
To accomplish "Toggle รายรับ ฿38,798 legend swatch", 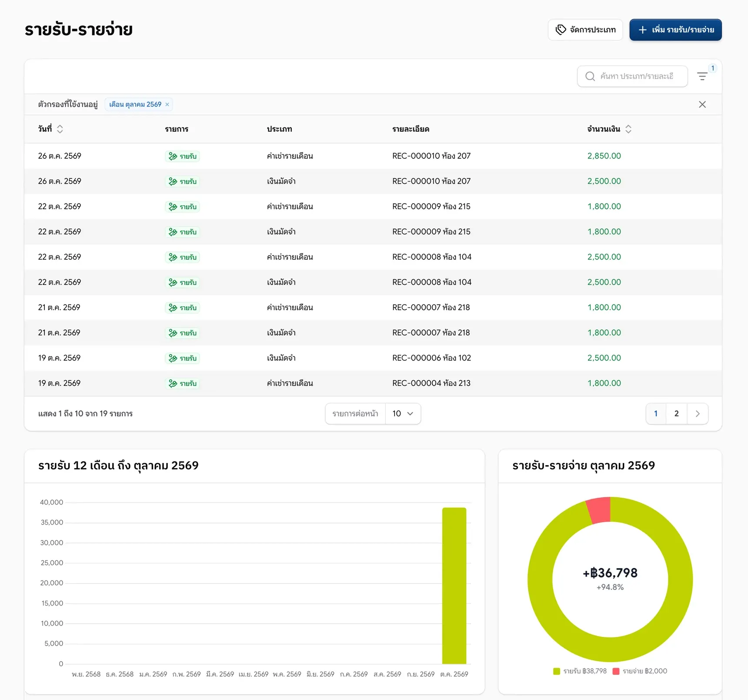I will pyautogui.click(x=556, y=671).
